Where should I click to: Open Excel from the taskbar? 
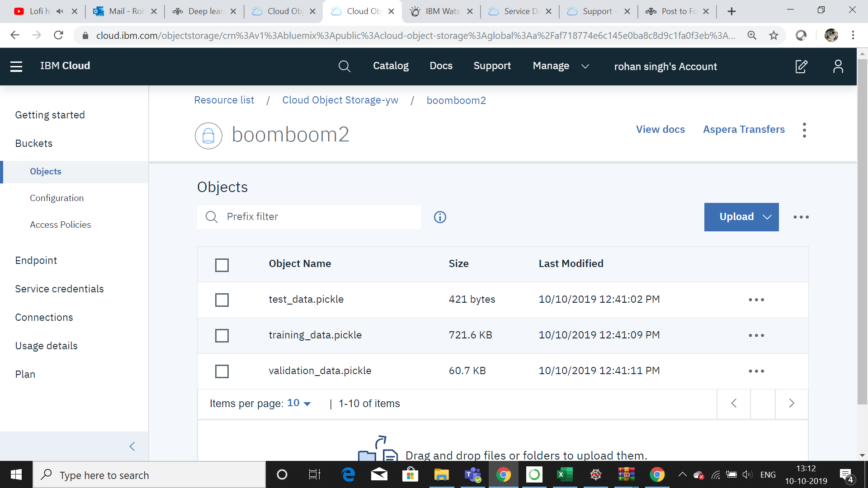564,475
